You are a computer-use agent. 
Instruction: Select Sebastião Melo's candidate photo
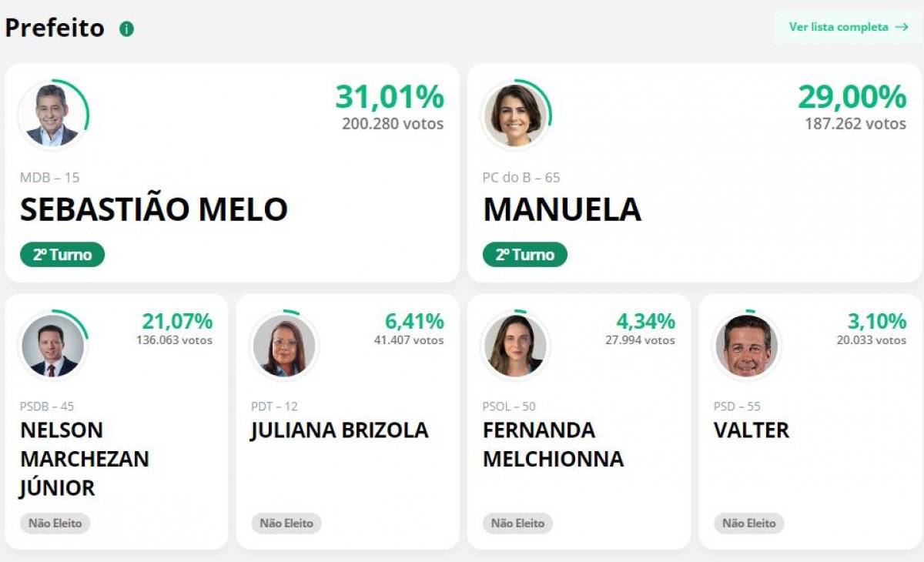click(x=52, y=115)
